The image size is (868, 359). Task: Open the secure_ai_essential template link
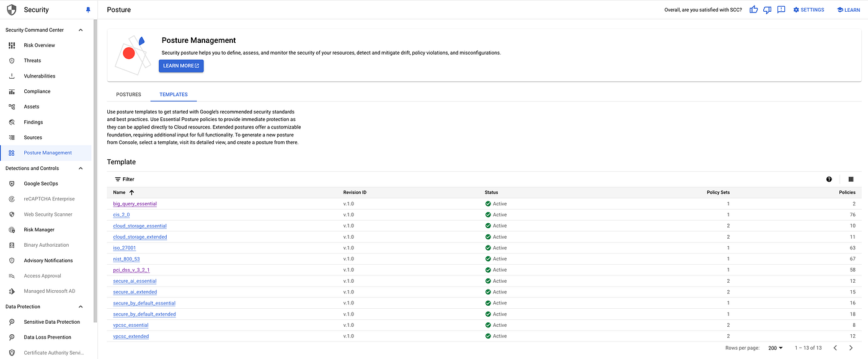click(135, 281)
